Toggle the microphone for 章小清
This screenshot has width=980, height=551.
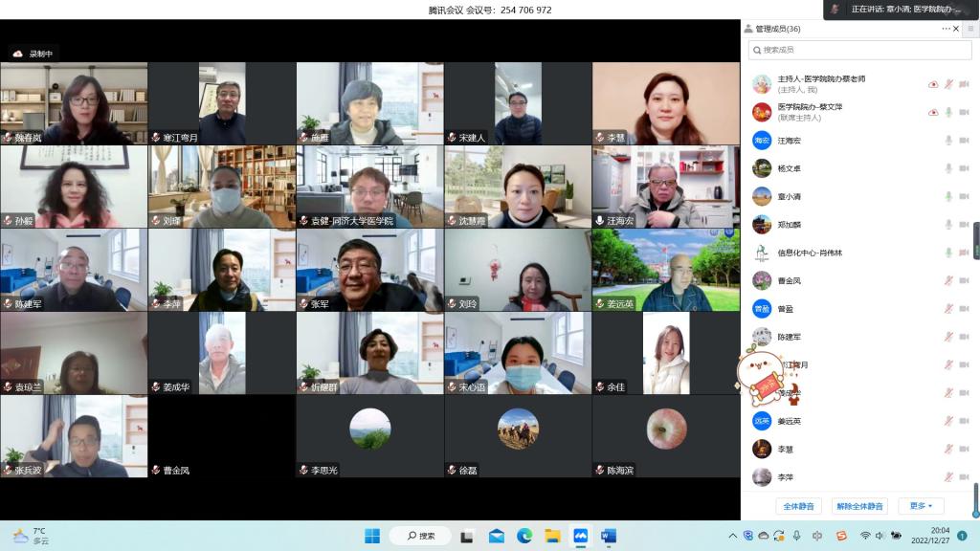tap(948, 196)
